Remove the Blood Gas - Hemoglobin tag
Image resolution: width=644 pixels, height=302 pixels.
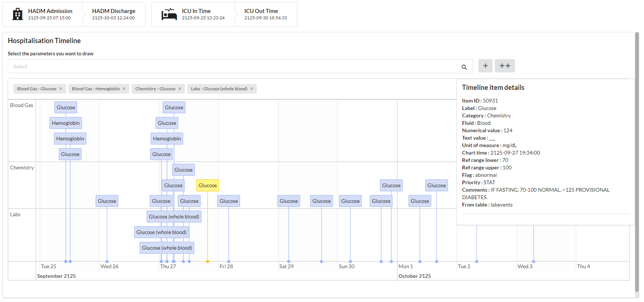coord(124,89)
